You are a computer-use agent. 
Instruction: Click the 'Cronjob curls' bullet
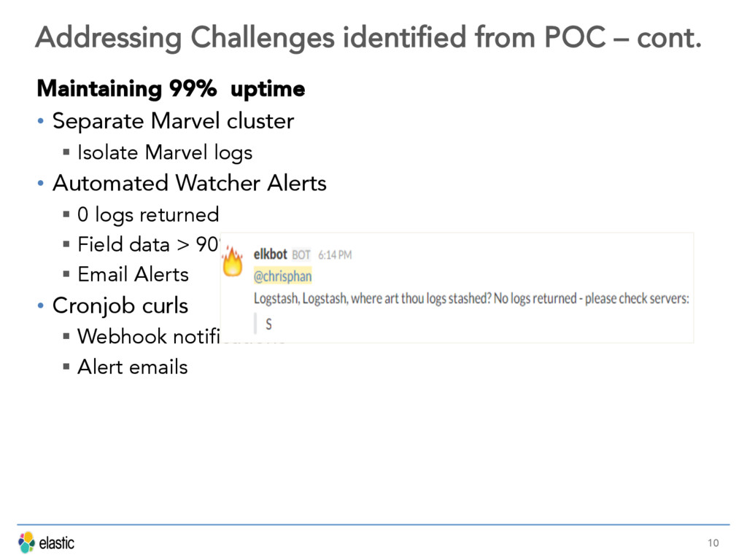tap(120, 306)
